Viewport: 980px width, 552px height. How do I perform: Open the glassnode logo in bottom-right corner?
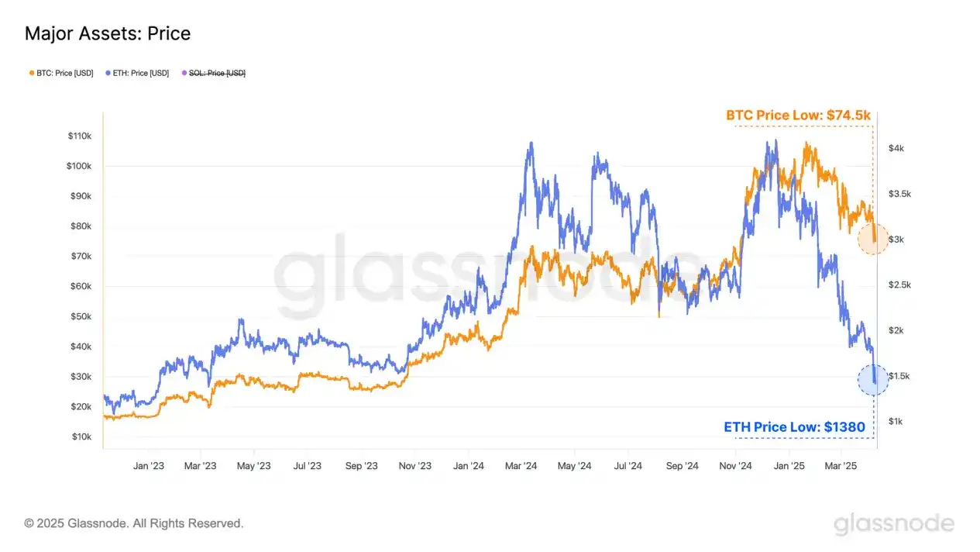(894, 524)
